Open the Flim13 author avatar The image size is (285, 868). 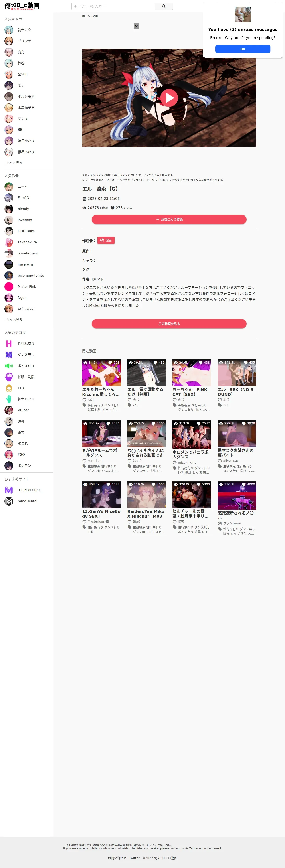pos(9,198)
